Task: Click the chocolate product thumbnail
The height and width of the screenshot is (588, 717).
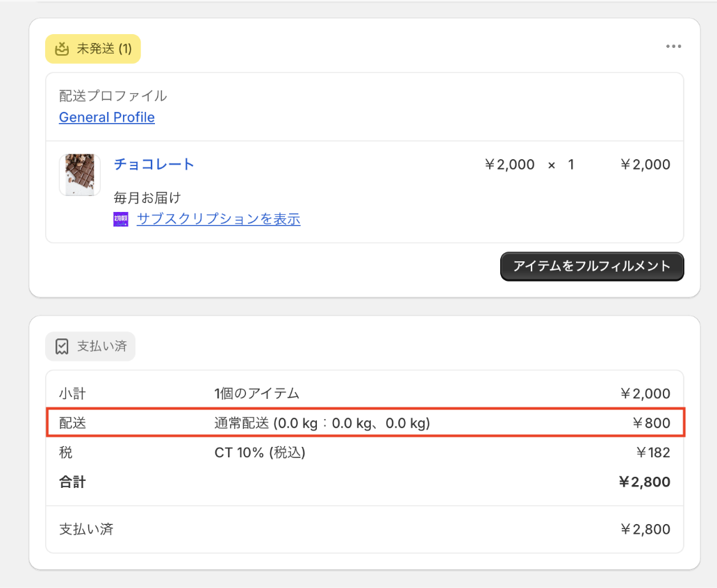Action: (80, 174)
